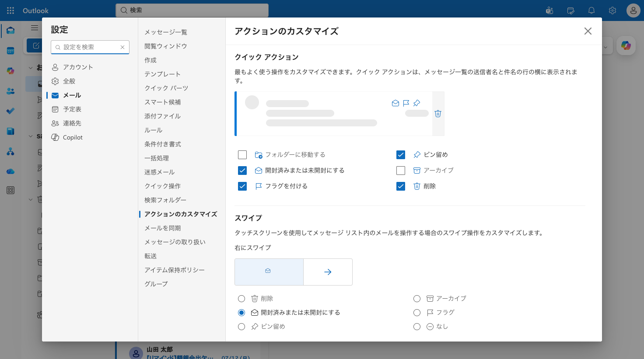
Task: Open アカウント settings category
Action: click(90, 67)
